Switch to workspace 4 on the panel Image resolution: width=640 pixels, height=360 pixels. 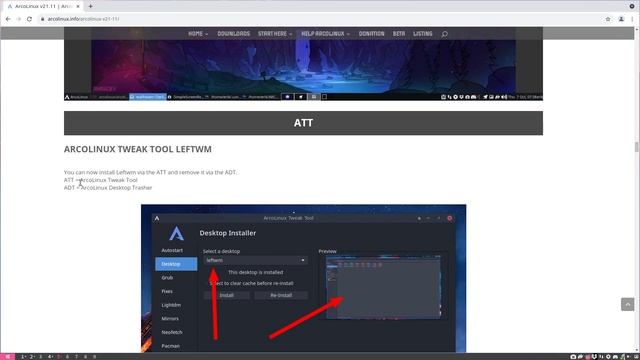click(50, 357)
